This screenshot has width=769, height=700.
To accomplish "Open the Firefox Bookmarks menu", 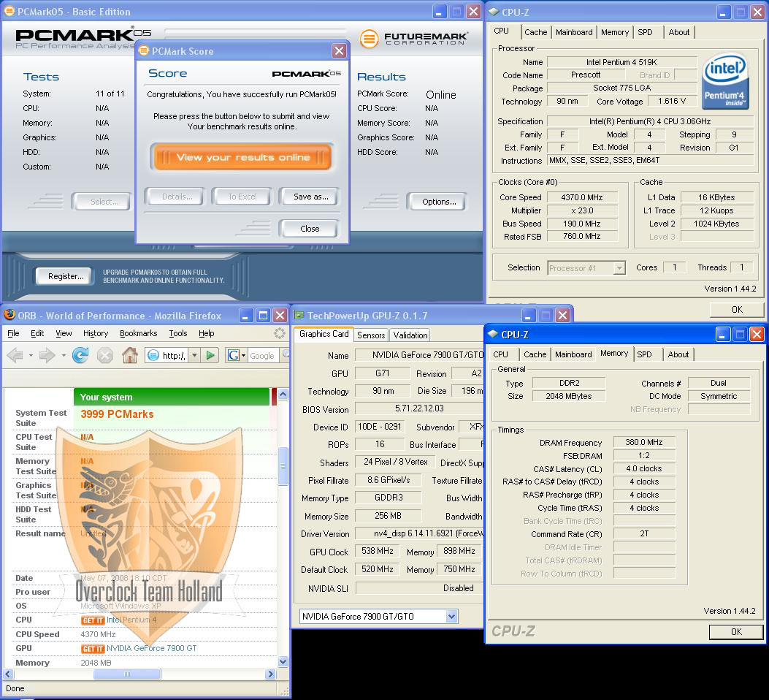I will click(x=139, y=334).
